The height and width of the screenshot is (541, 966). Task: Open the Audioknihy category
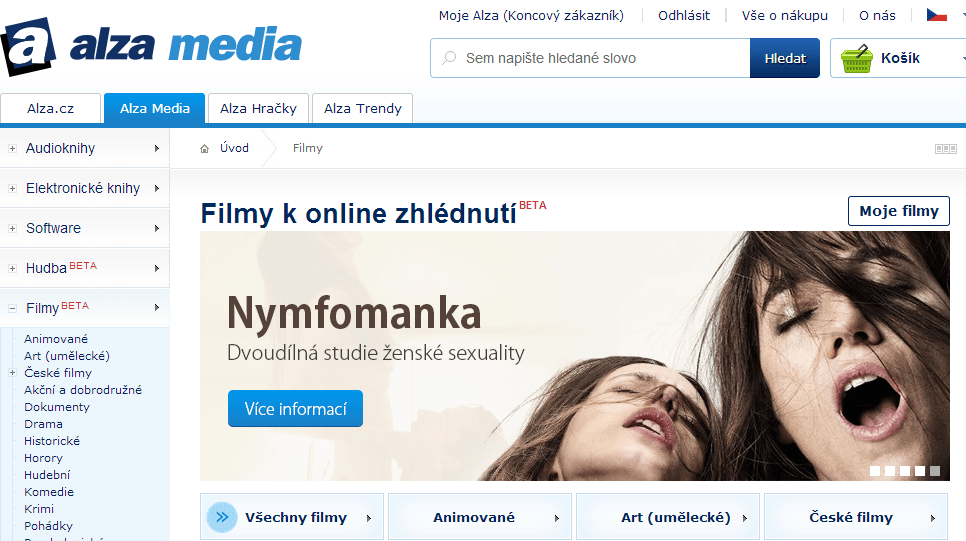(x=60, y=148)
